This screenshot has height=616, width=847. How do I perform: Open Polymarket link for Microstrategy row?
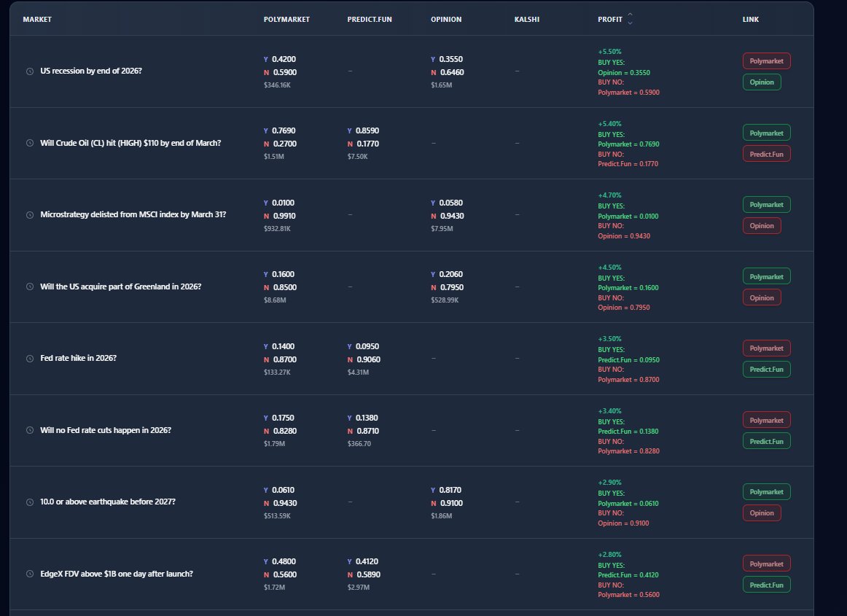[767, 205]
